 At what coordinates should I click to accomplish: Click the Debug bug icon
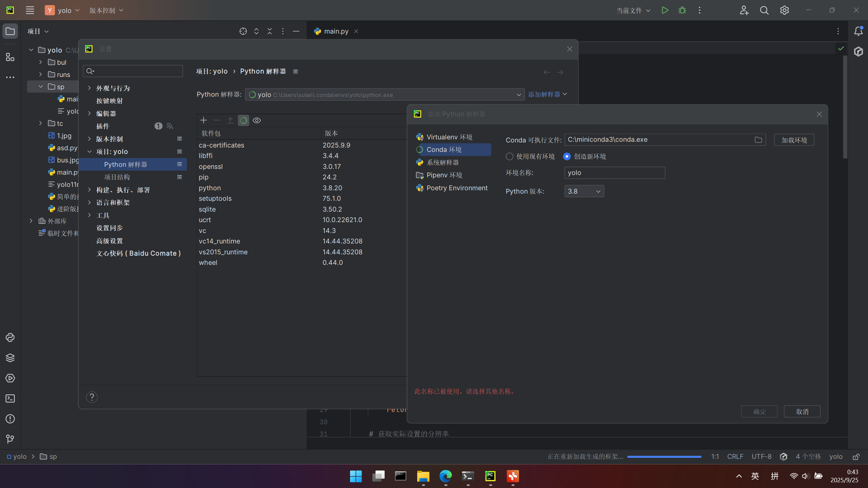(x=682, y=10)
